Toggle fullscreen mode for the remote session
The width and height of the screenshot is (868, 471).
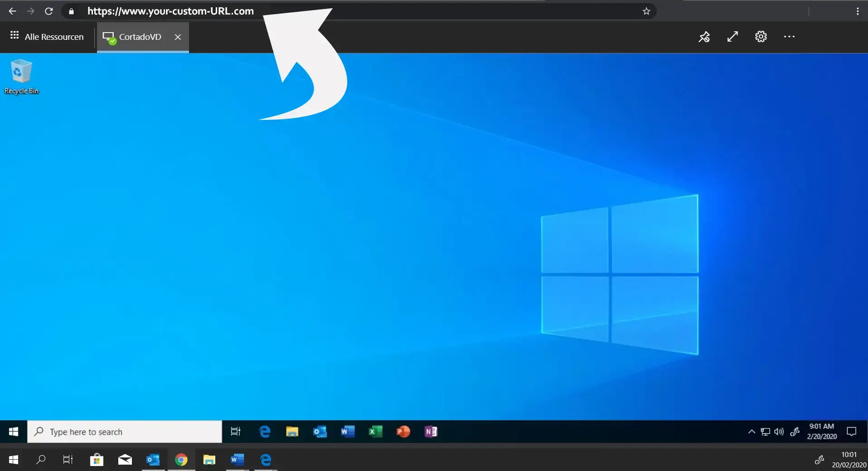tap(732, 37)
